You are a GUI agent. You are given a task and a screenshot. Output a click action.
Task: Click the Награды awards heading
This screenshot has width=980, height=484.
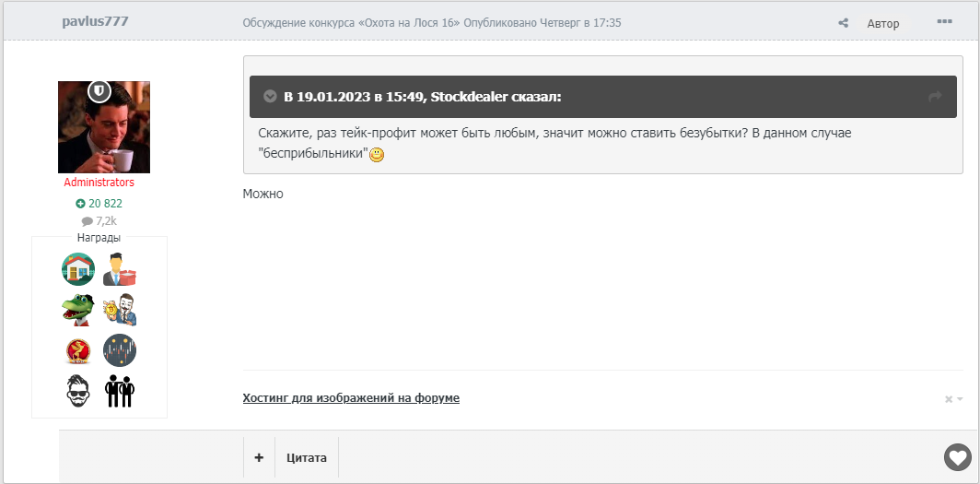click(x=99, y=238)
